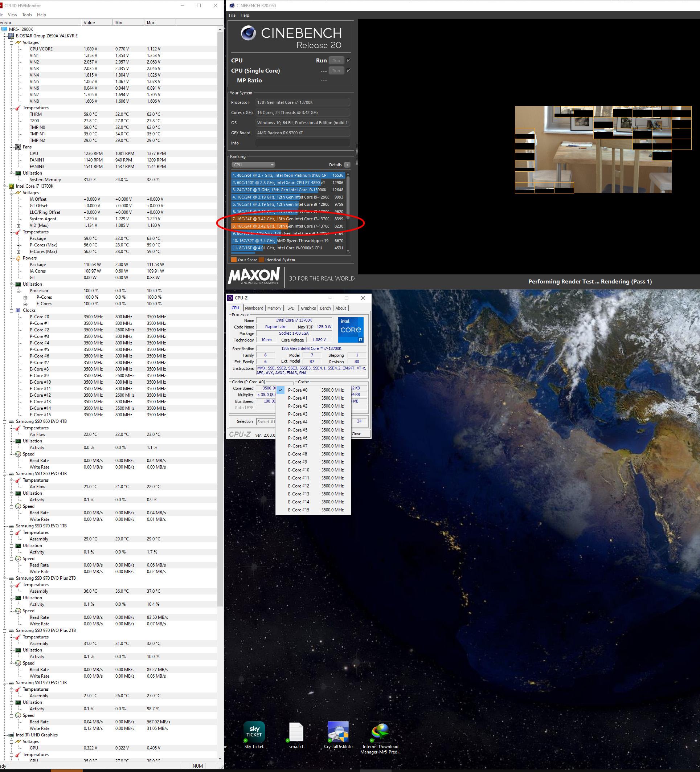Collapse the BIOSTAR Group Z690A VALKYRIE node
The image size is (700, 772).
pyautogui.click(x=5, y=36)
